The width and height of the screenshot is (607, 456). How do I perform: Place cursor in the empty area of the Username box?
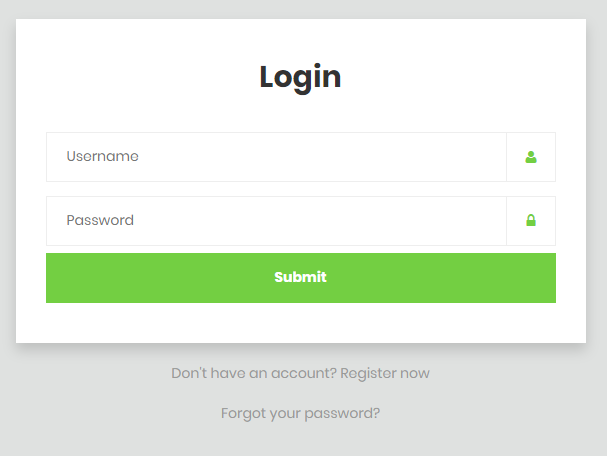[x=321, y=157]
